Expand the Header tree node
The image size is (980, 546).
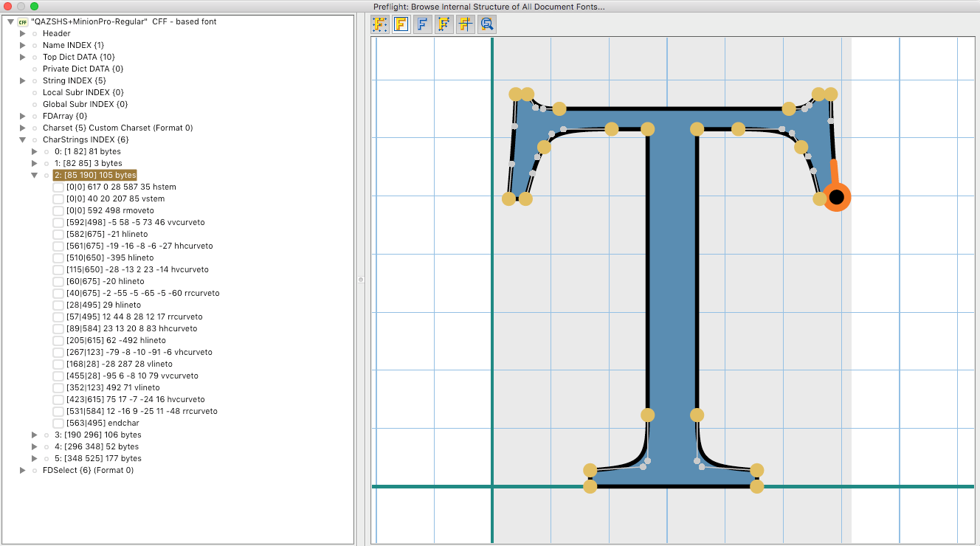tap(23, 33)
